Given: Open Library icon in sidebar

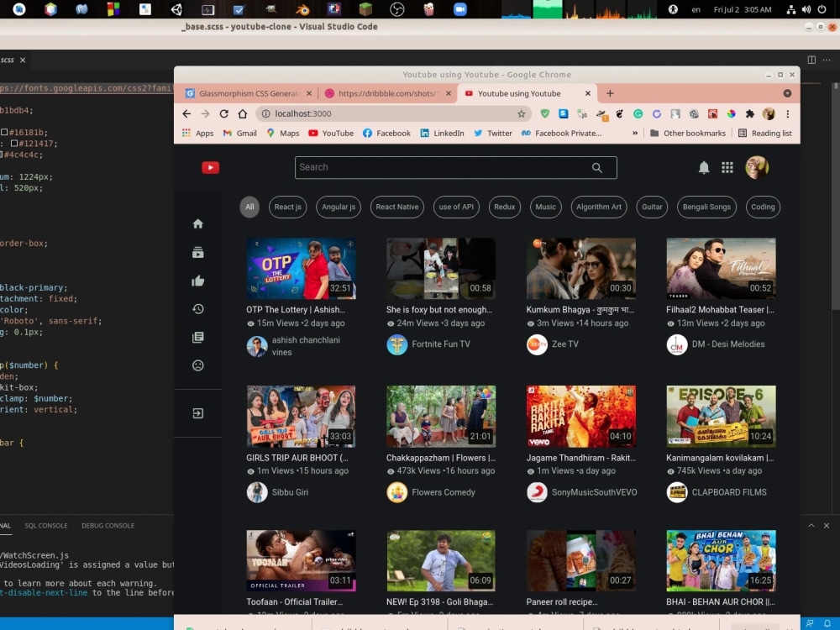Looking at the screenshot, I should coord(197,338).
